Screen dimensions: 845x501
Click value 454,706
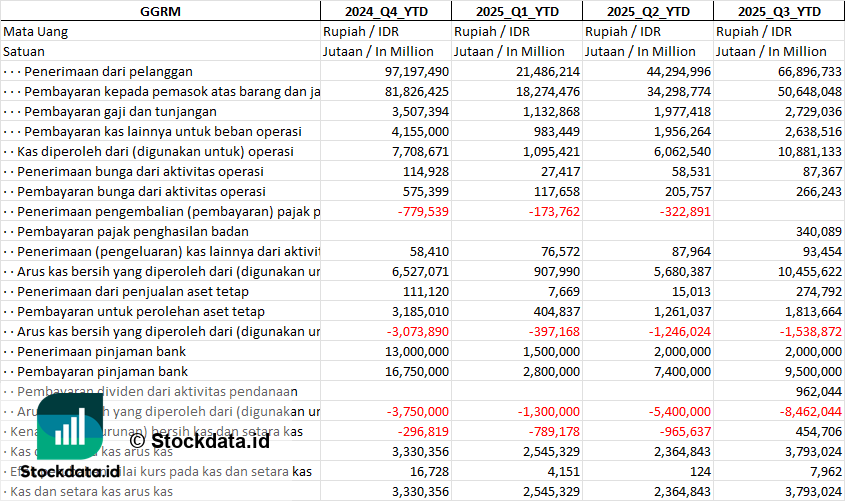tap(819, 432)
